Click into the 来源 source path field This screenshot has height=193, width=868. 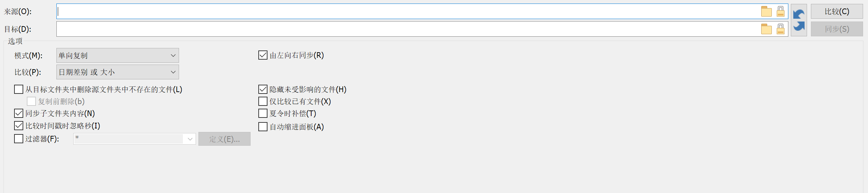pos(405,12)
